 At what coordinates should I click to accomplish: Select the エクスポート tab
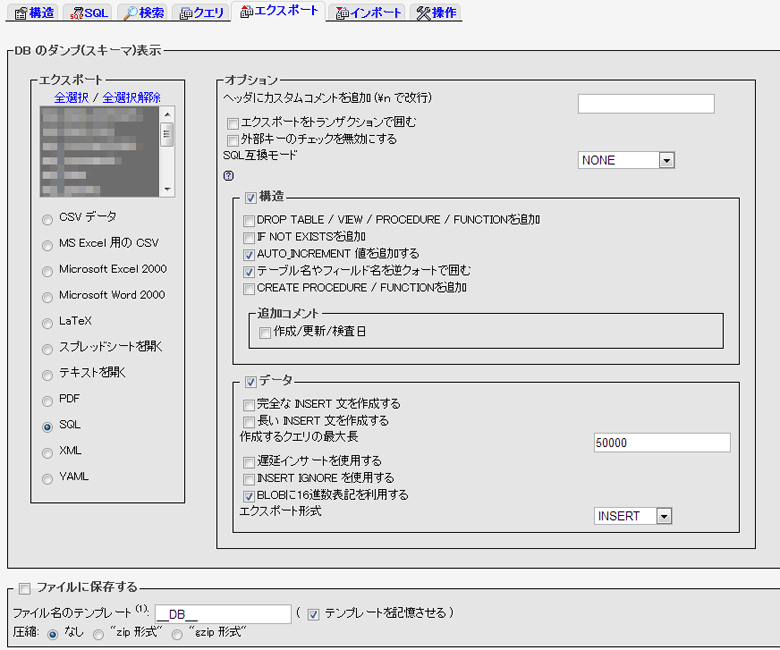pyautogui.click(x=279, y=11)
